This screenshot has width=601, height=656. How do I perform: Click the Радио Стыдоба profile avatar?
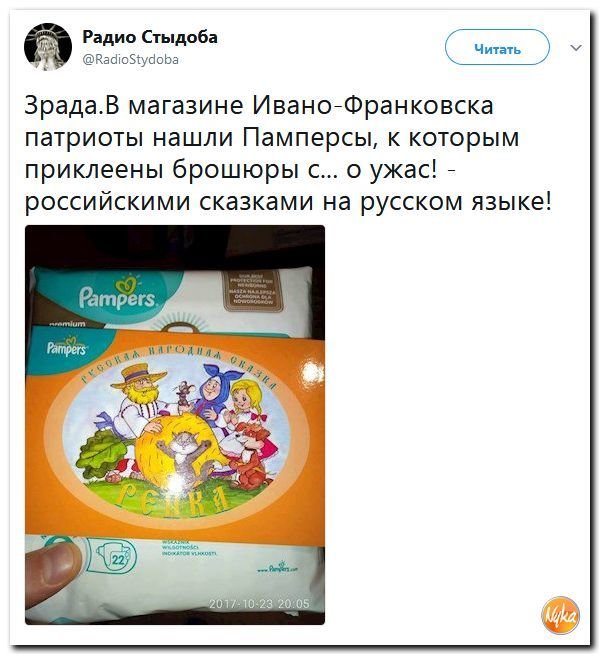pyautogui.click(x=48, y=47)
